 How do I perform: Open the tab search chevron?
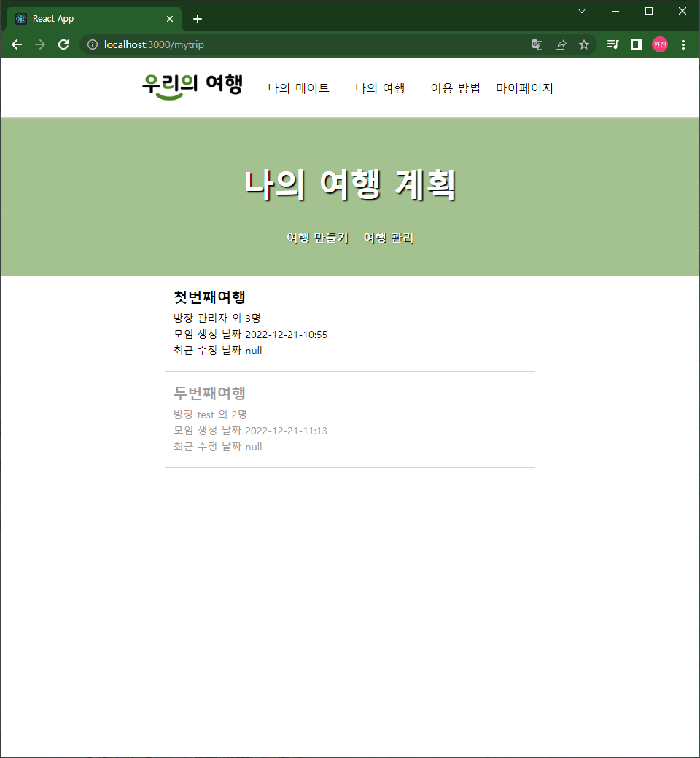582,11
